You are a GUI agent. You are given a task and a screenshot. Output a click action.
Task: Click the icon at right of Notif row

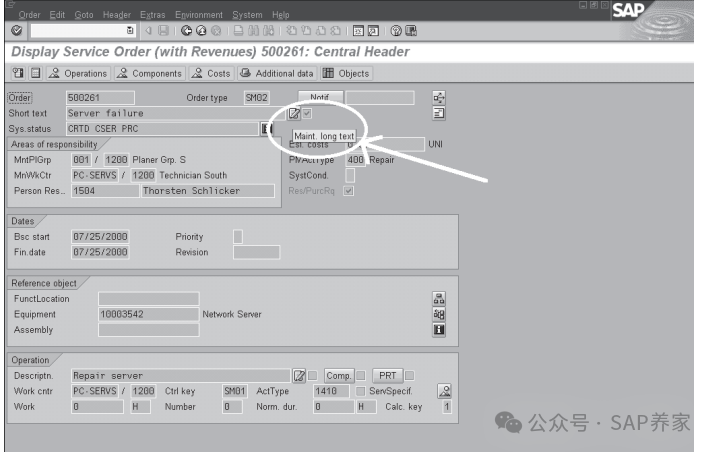tap(439, 97)
